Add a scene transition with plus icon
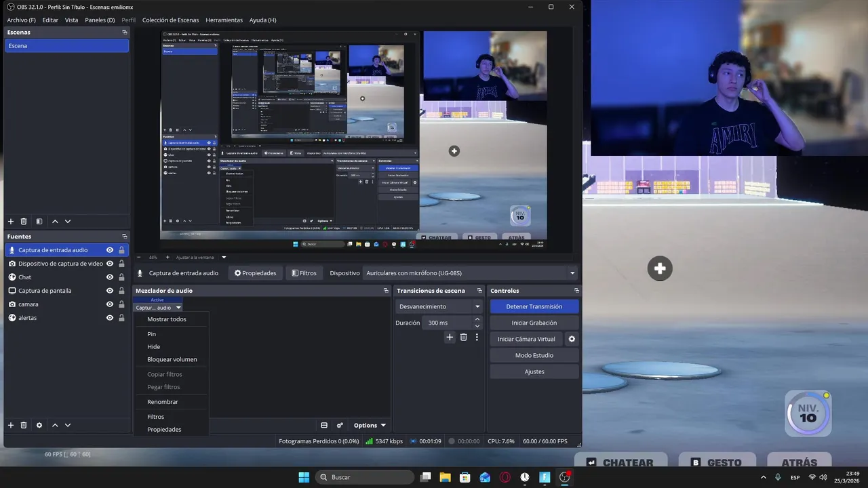This screenshot has height=488, width=868. (x=450, y=337)
